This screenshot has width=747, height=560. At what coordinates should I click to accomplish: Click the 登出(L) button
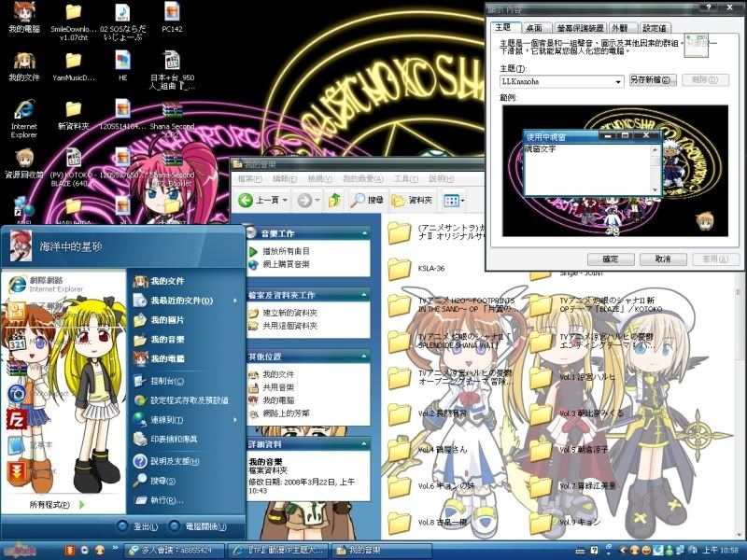[137, 526]
